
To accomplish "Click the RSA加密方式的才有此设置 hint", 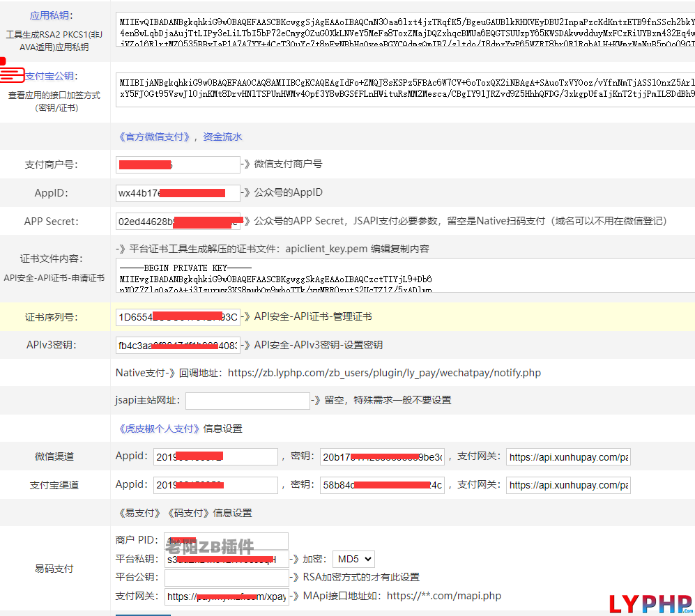I will tap(361, 577).
